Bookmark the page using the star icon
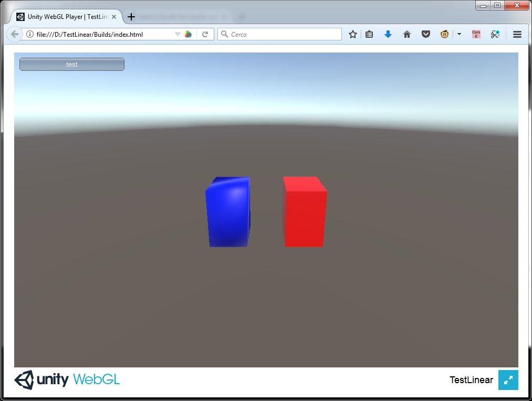 point(352,34)
